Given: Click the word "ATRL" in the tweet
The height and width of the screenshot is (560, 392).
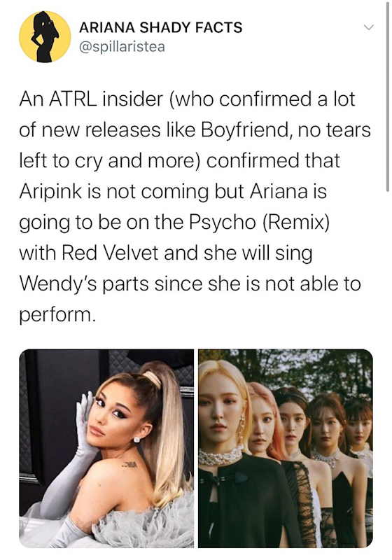Looking at the screenshot, I should point(73,99).
